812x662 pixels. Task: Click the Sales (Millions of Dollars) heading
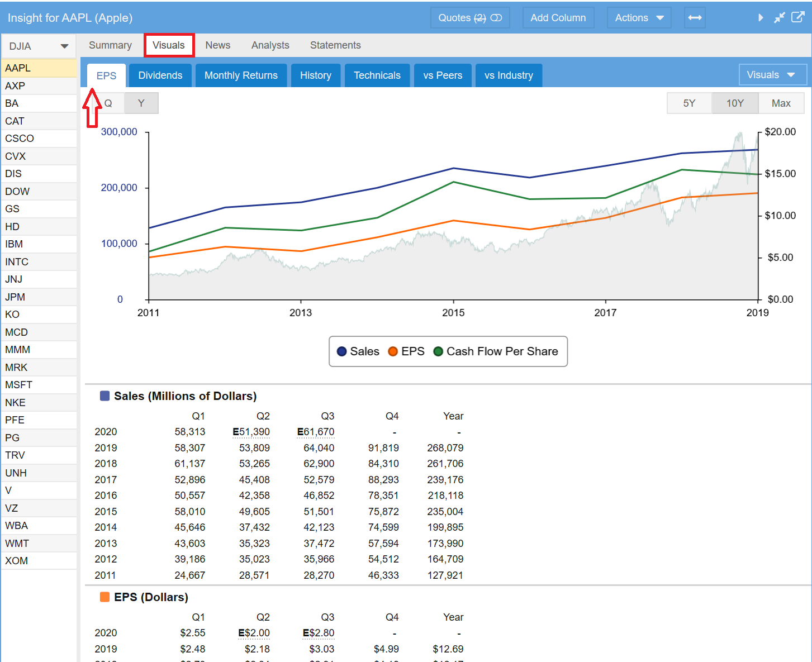[185, 396]
